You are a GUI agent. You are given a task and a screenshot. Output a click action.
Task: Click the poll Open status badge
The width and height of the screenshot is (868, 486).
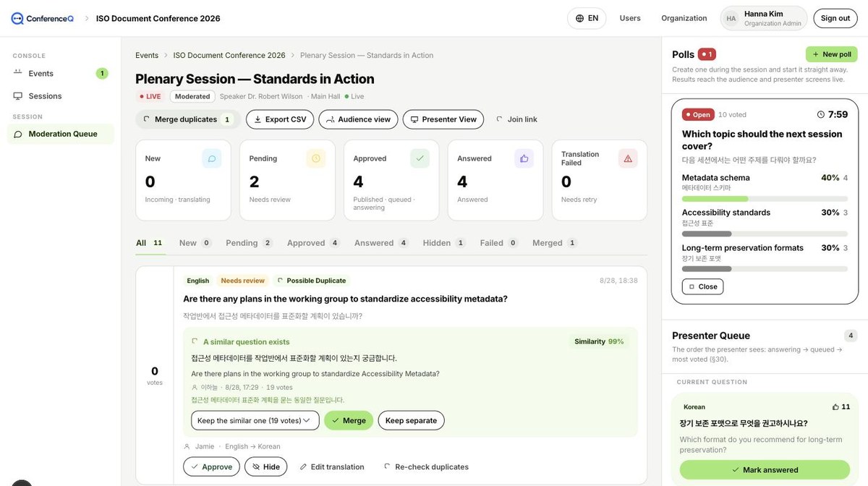point(697,114)
